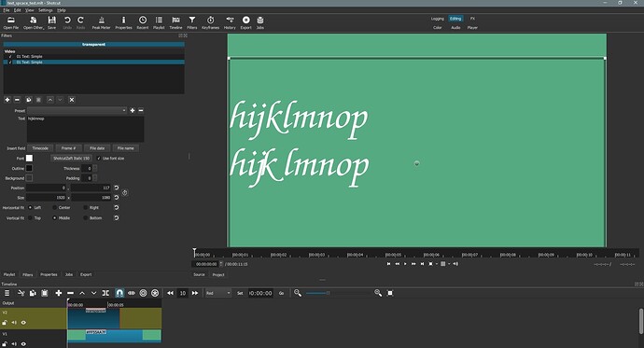Open the Keyframes panel icon
644x348 pixels.
pyautogui.click(x=210, y=22)
